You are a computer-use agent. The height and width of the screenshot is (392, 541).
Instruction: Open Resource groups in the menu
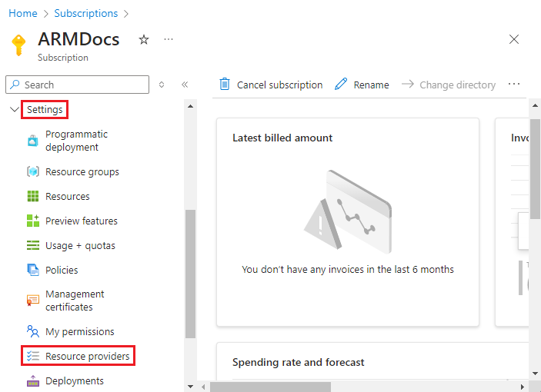(82, 172)
